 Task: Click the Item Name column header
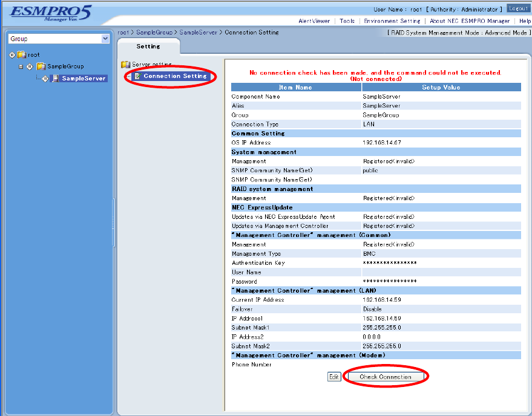coord(296,88)
